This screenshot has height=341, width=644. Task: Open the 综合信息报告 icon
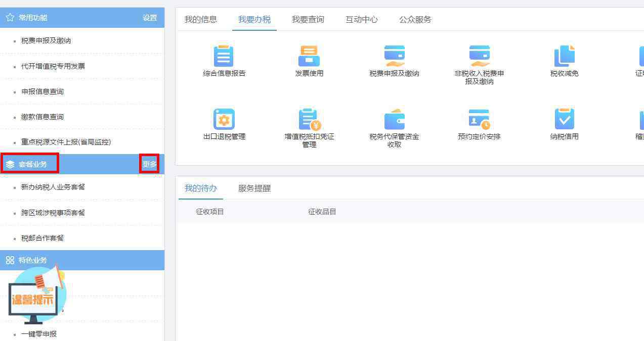tap(224, 56)
